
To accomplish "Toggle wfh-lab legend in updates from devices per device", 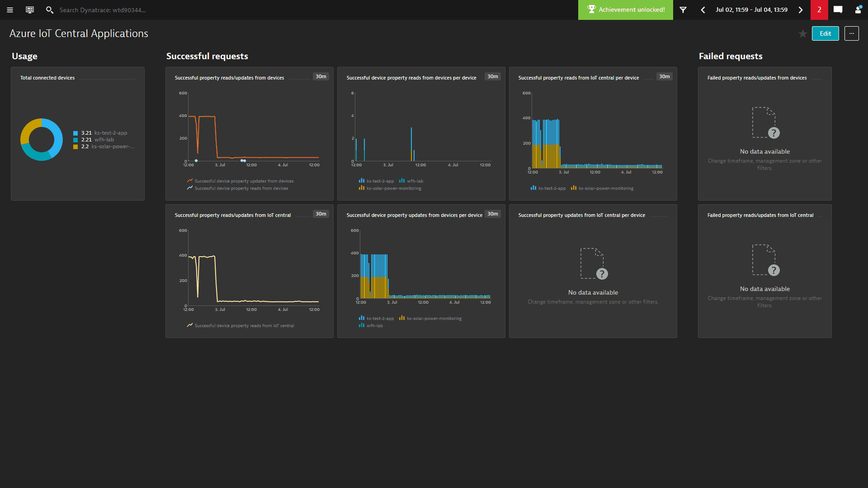I will click(x=371, y=326).
